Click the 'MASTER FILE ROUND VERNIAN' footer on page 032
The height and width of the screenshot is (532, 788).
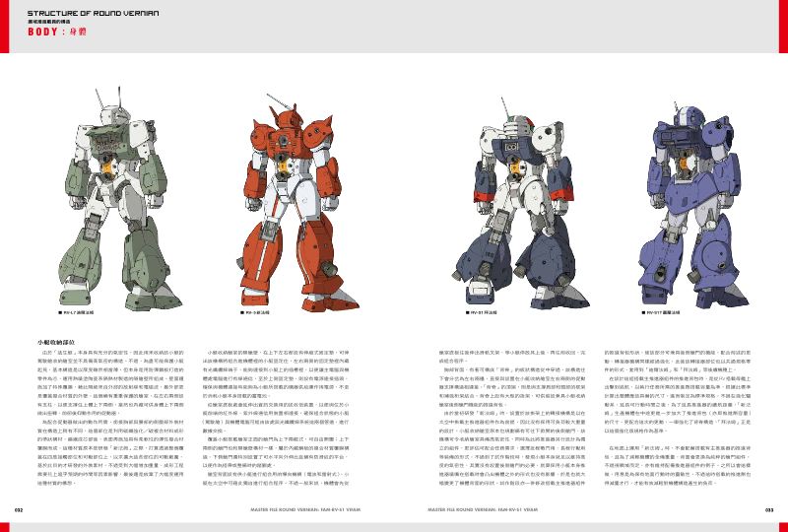coord(305,510)
